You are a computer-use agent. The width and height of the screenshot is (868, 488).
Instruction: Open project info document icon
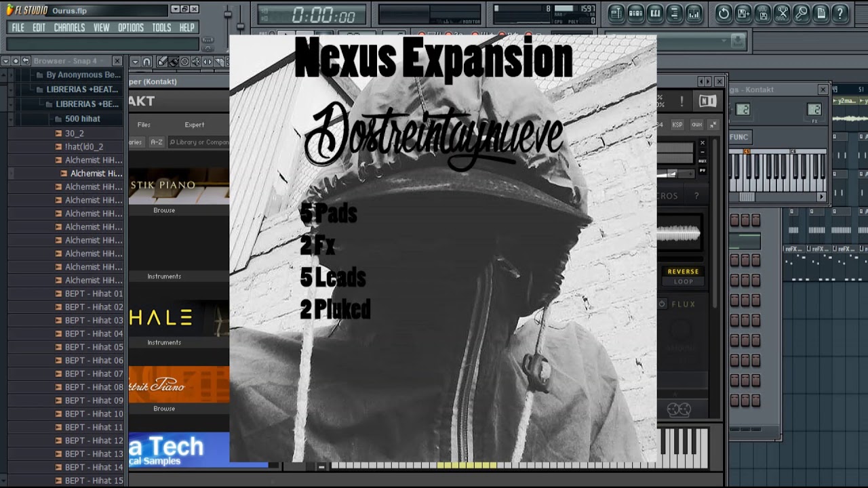click(821, 13)
